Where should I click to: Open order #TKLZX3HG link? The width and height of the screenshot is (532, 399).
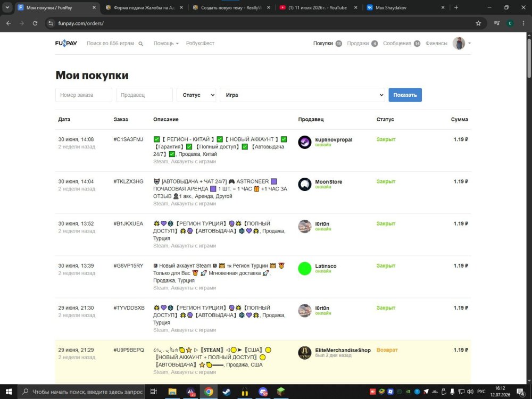tap(128, 181)
